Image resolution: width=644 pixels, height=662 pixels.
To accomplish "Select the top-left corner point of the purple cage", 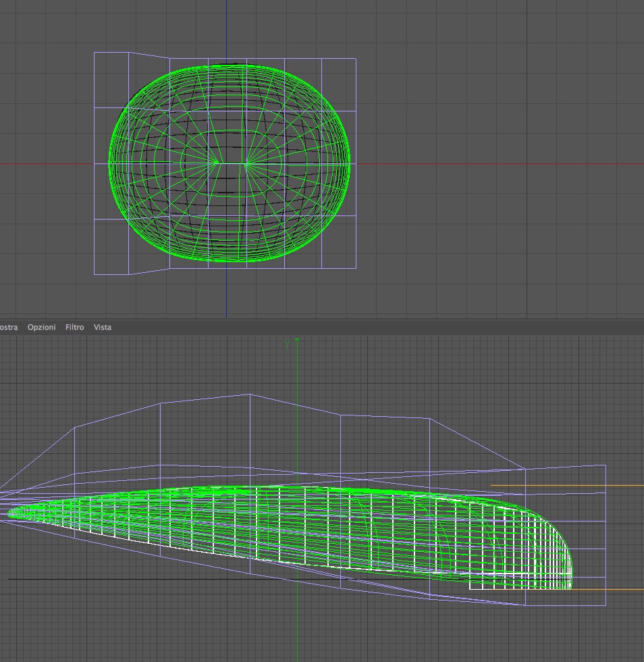I will tap(94, 53).
